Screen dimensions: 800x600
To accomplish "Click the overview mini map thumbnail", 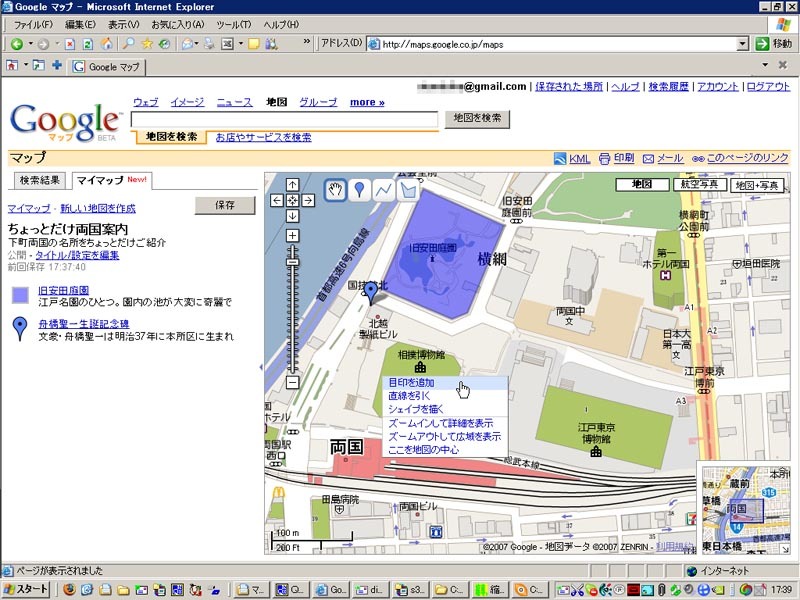I will 746,508.
